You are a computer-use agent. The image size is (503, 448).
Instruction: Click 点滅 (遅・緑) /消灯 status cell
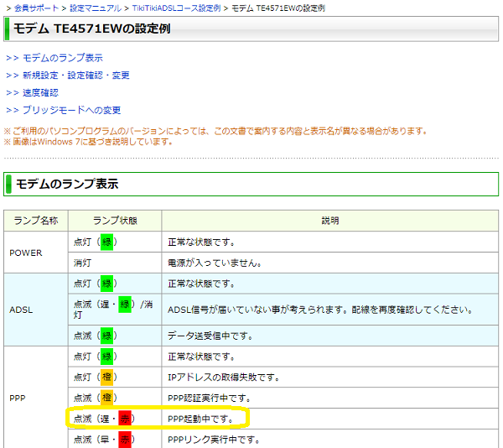(x=115, y=310)
